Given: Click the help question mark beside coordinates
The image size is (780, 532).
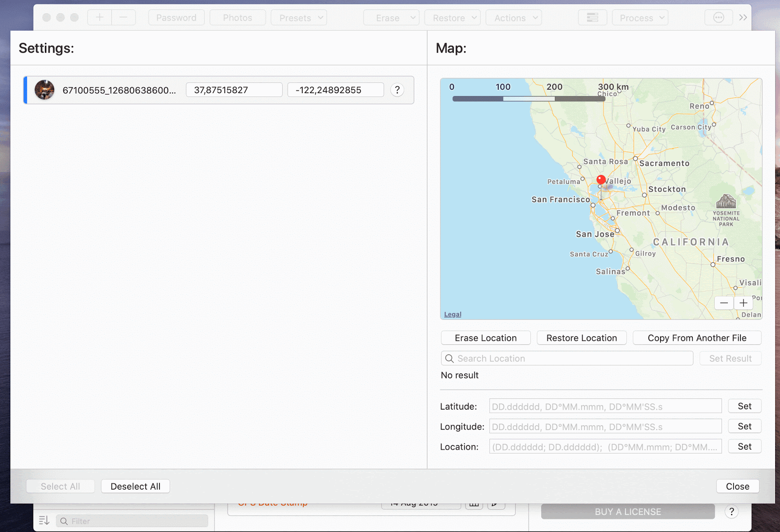Looking at the screenshot, I should pyautogui.click(x=397, y=90).
